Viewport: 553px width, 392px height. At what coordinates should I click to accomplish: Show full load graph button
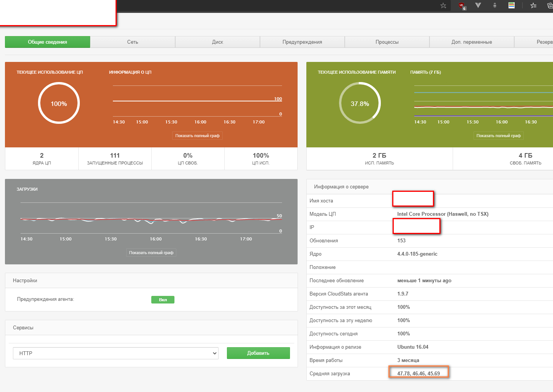click(151, 253)
